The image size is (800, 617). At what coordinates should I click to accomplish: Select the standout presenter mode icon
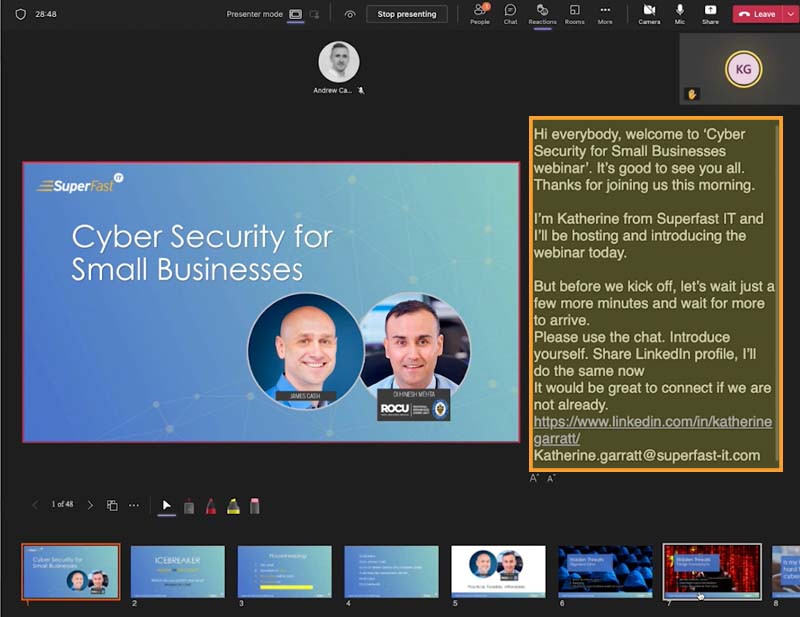[295, 14]
